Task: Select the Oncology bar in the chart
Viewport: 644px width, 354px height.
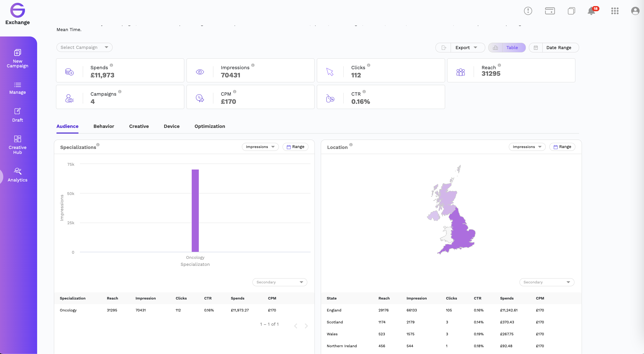Action: point(195,210)
